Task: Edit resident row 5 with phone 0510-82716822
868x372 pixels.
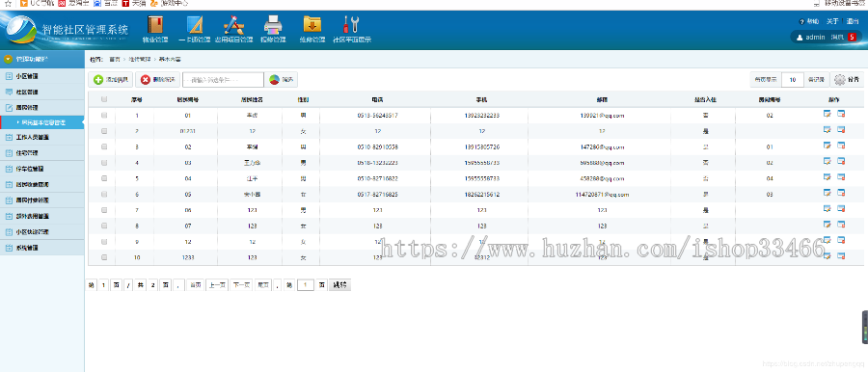Action: [827, 177]
